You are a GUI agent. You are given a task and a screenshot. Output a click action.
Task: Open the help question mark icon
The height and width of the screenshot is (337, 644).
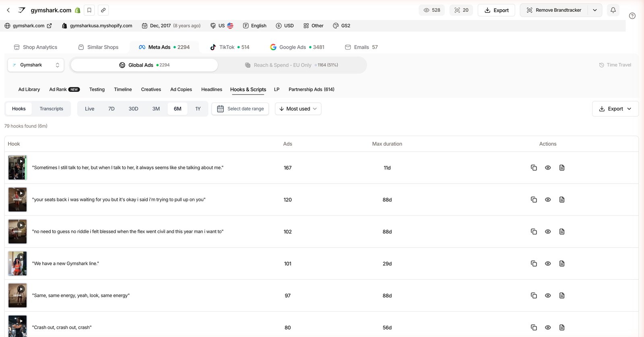(632, 16)
